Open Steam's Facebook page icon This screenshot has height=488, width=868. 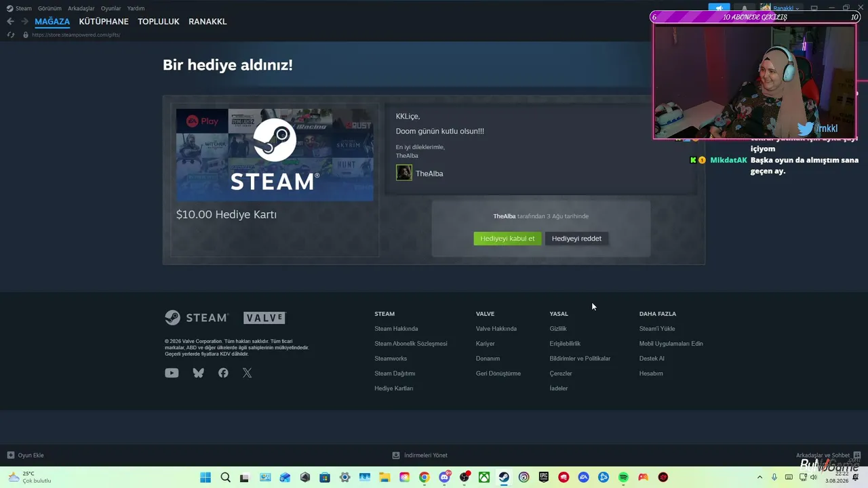tap(223, 373)
